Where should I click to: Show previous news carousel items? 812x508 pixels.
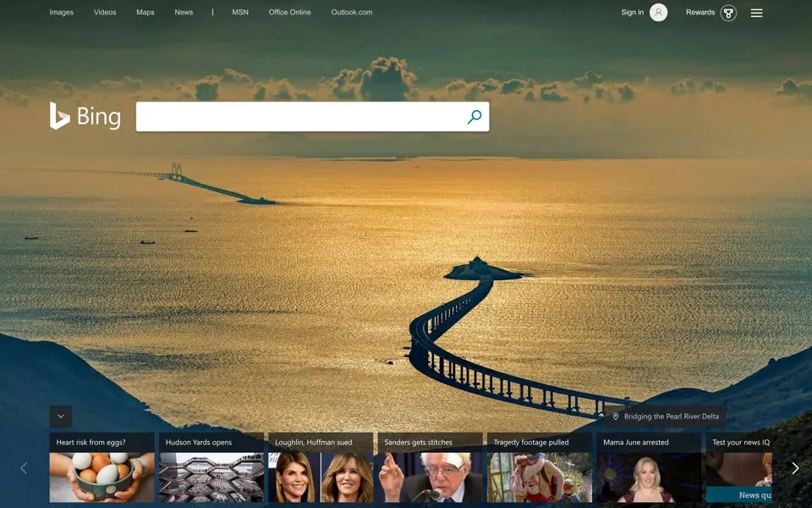pos(24,468)
